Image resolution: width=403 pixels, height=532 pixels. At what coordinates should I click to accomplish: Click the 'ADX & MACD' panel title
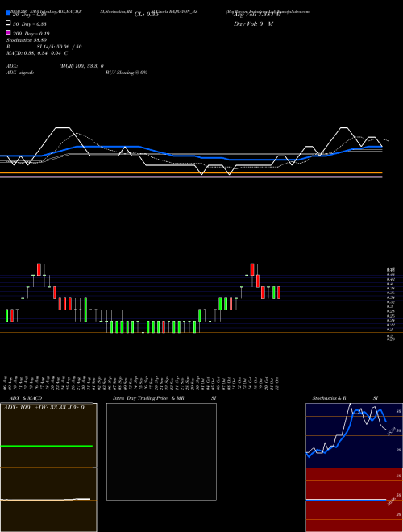pyautogui.click(x=26, y=398)
